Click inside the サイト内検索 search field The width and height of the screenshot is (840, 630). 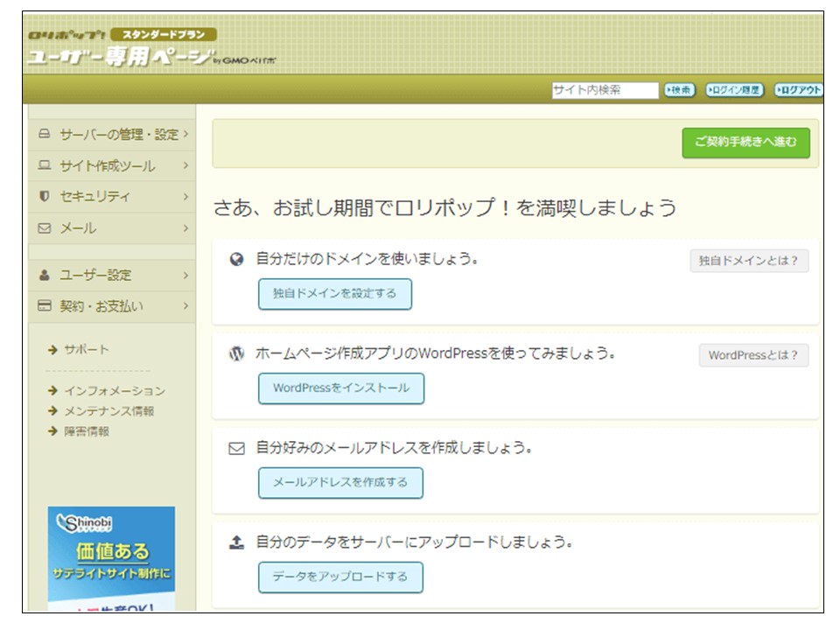point(605,88)
